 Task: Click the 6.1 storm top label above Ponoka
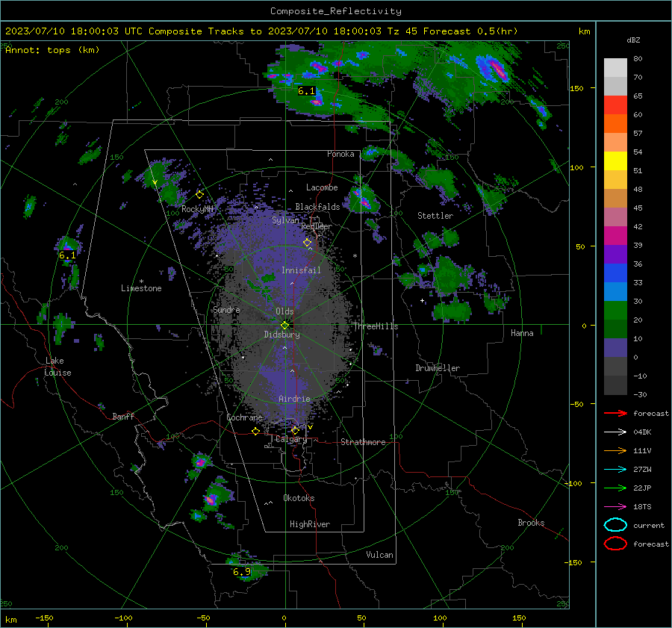pos(306,91)
